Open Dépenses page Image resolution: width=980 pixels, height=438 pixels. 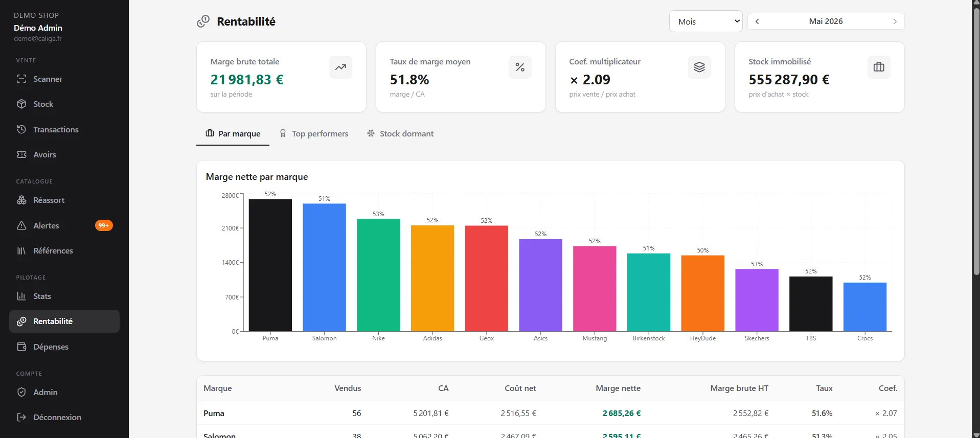point(64,347)
